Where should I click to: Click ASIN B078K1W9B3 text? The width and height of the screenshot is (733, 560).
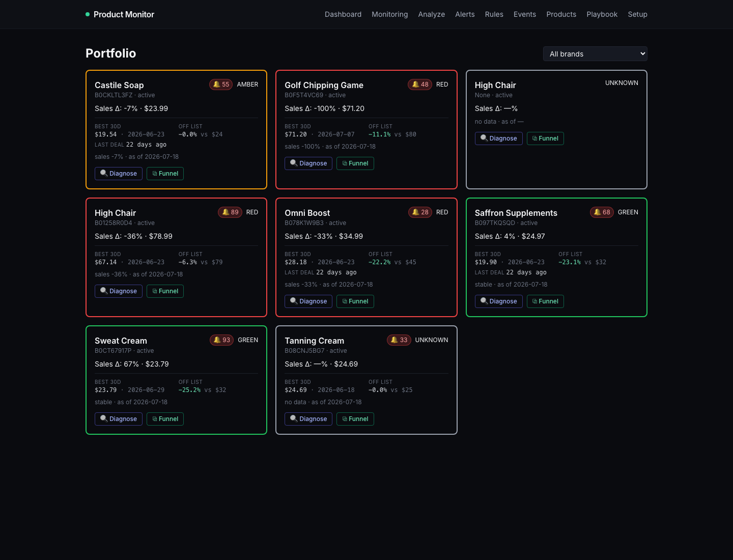304,223
